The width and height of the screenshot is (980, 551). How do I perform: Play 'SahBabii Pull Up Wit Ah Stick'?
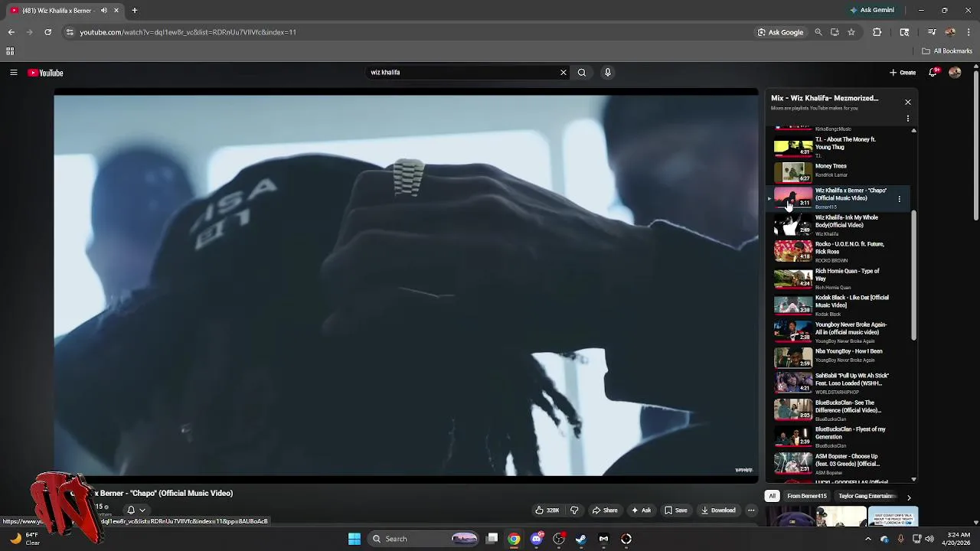[x=840, y=383]
